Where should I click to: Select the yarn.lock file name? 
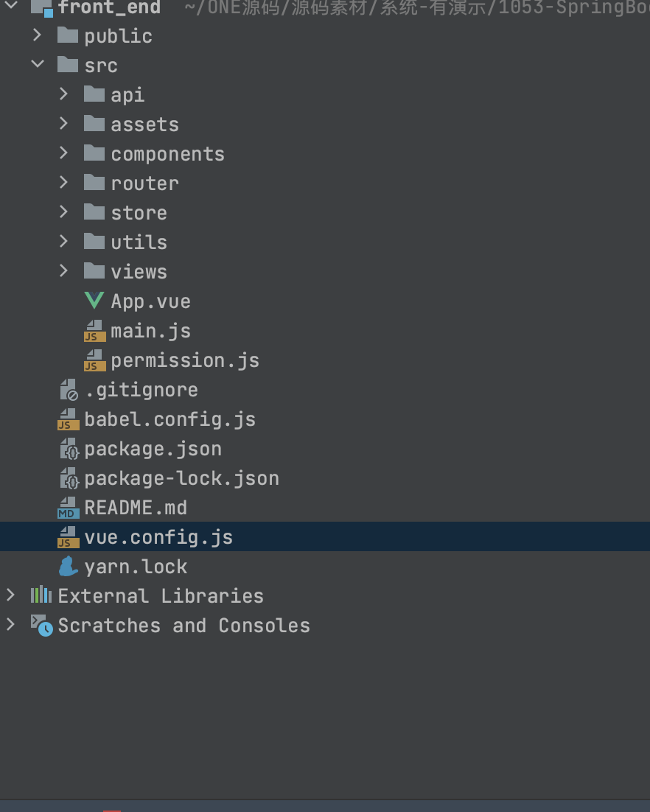(x=135, y=567)
